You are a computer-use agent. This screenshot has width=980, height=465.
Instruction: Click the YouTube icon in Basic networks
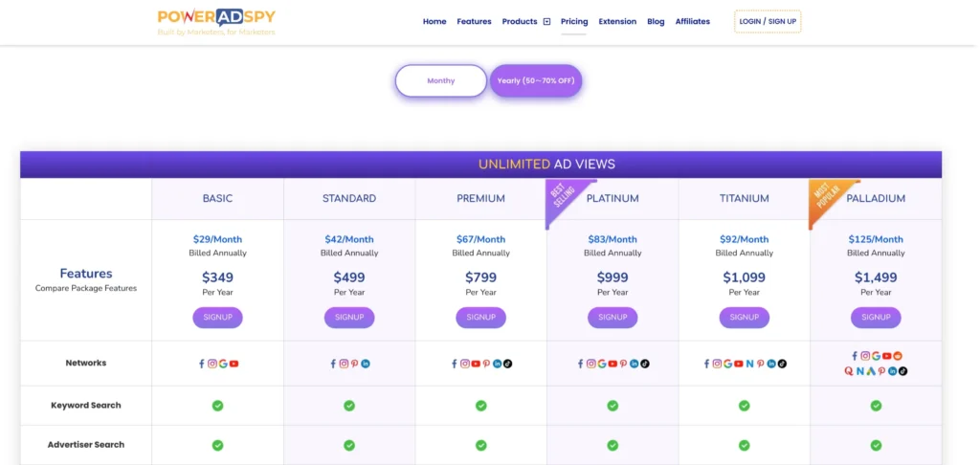[234, 364]
